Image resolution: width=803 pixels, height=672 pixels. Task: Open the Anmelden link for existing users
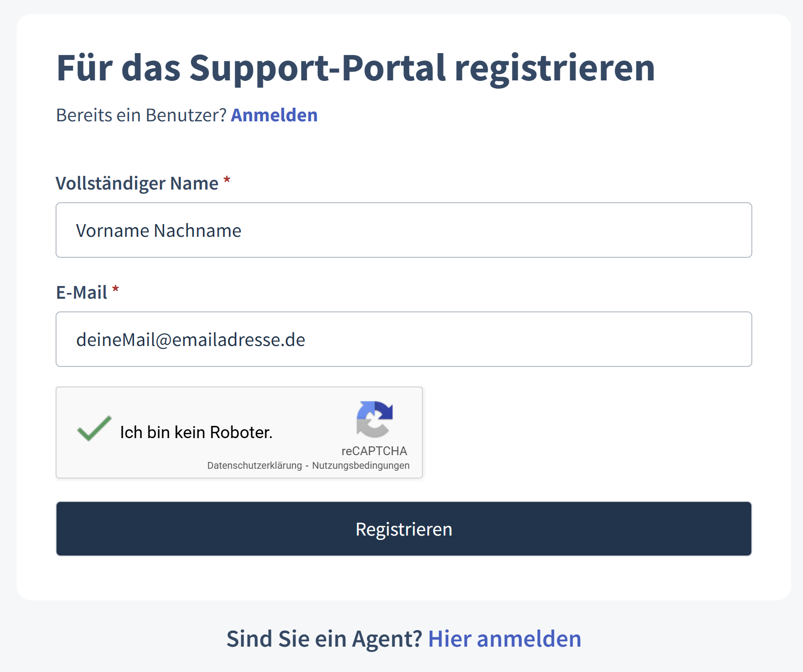click(x=274, y=115)
